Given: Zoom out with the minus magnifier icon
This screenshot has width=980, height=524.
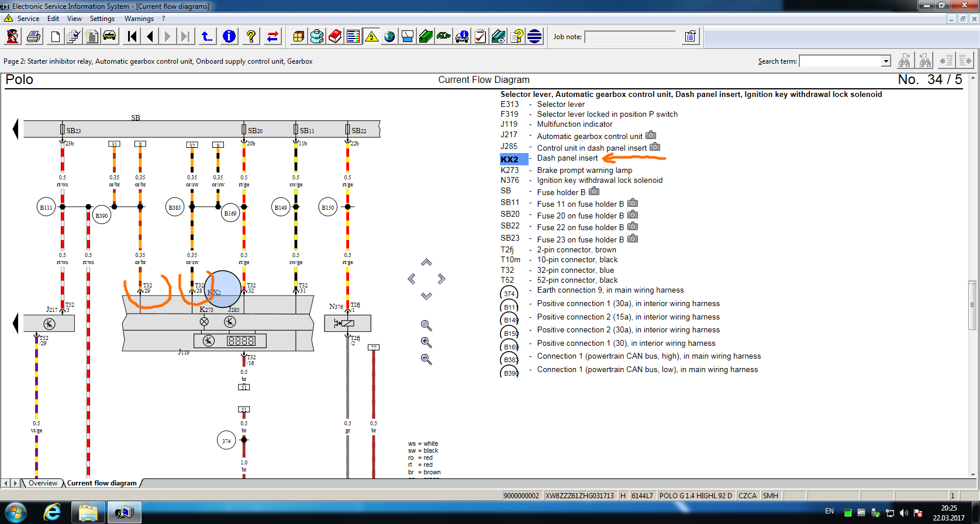Looking at the screenshot, I should click(426, 359).
